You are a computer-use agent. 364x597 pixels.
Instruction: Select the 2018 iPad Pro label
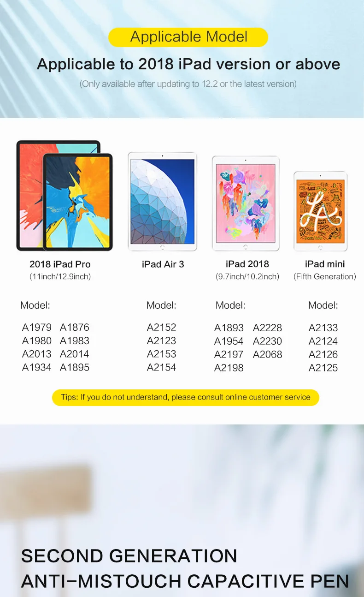[60, 264]
